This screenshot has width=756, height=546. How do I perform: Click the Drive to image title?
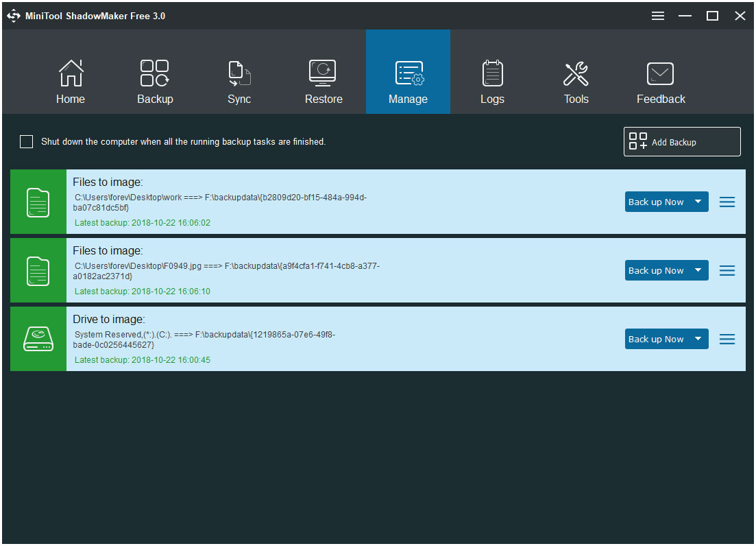(109, 320)
